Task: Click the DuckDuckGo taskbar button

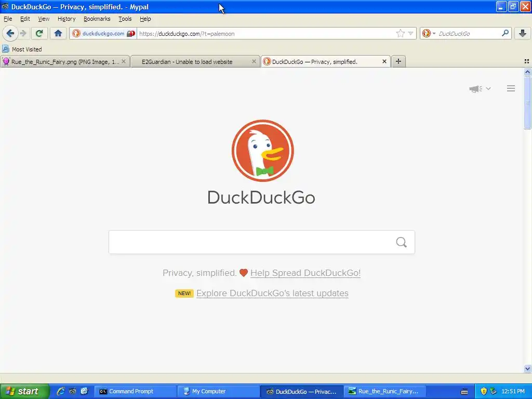Action: (301, 391)
